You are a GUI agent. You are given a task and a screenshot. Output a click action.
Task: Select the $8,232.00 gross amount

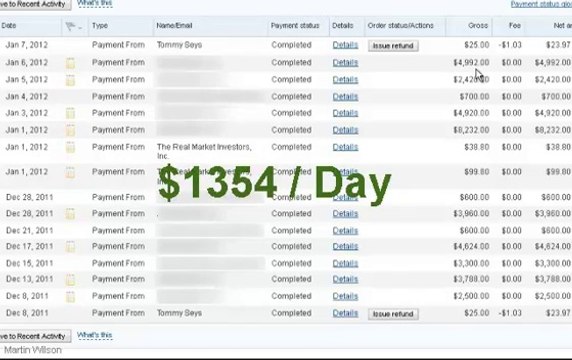[471, 130]
